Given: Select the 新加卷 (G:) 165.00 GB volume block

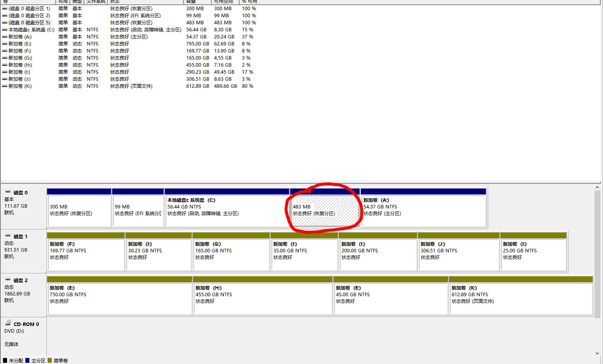Looking at the screenshot, I should (x=231, y=252).
